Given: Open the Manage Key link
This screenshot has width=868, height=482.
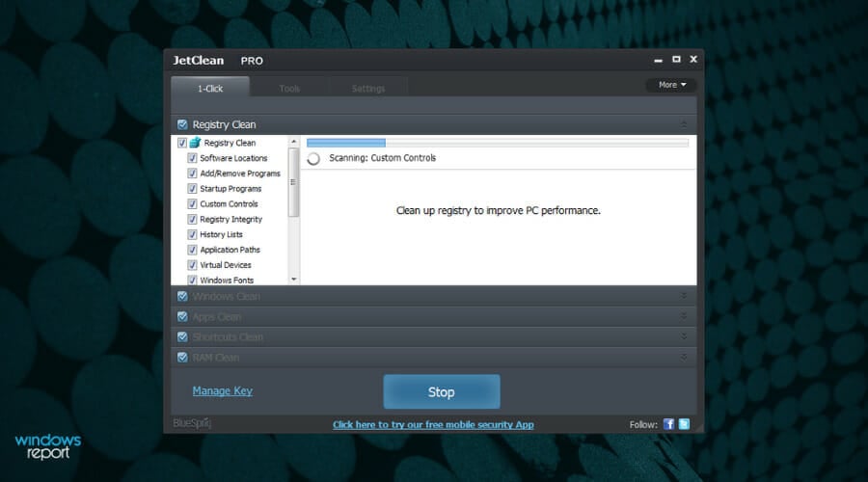Looking at the screenshot, I should (222, 390).
